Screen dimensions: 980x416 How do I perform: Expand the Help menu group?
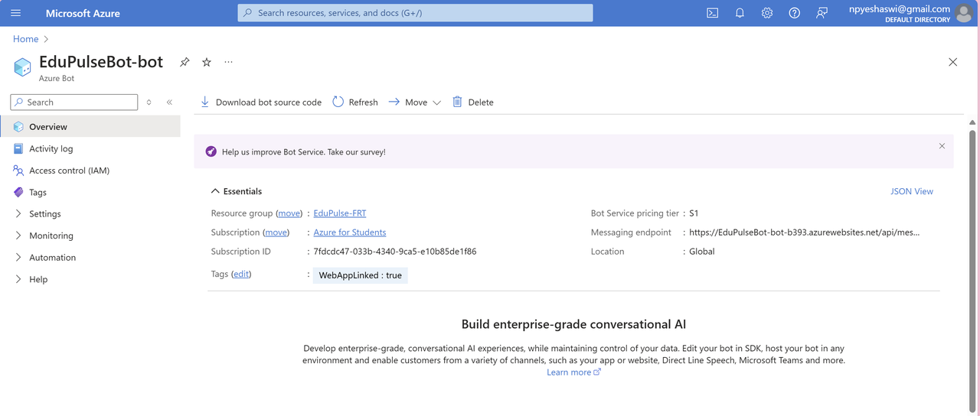18,279
